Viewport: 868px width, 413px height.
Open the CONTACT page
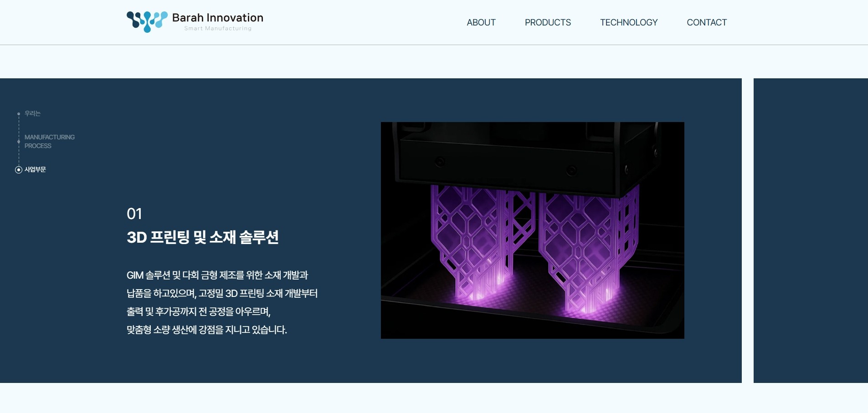tap(706, 22)
